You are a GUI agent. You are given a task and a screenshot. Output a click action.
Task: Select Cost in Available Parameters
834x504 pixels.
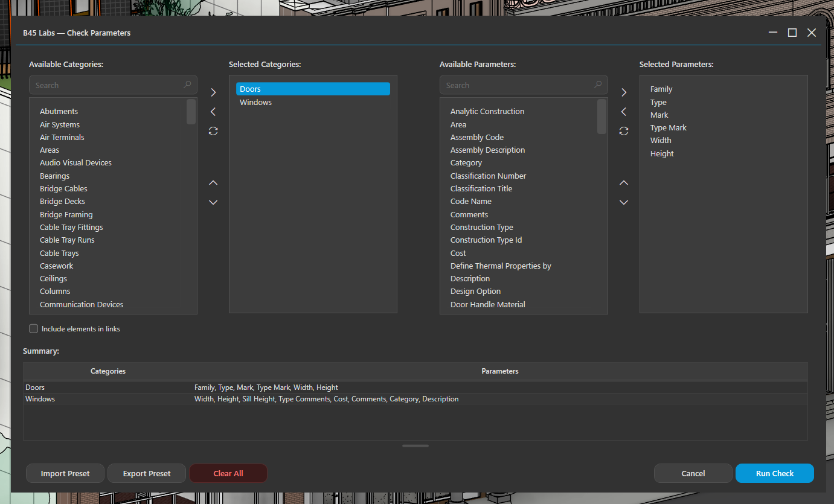[458, 253]
